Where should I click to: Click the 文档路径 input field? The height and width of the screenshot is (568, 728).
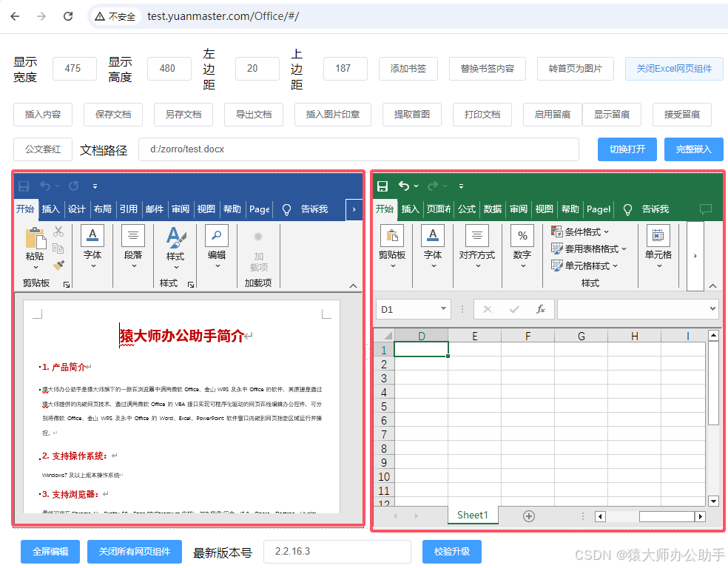point(358,149)
